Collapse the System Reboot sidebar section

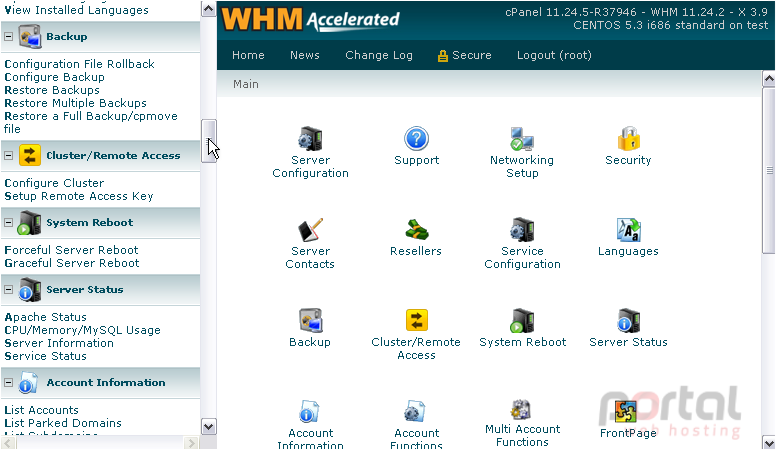8,223
